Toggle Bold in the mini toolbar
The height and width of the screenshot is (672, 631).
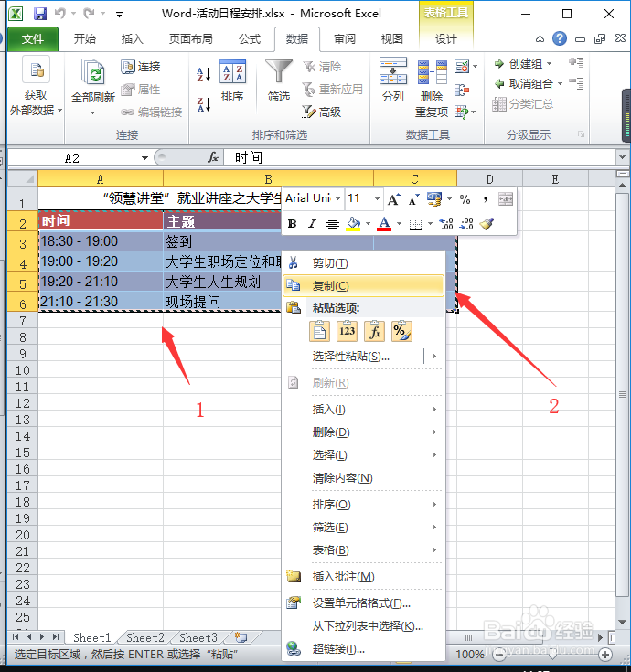tap(293, 223)
